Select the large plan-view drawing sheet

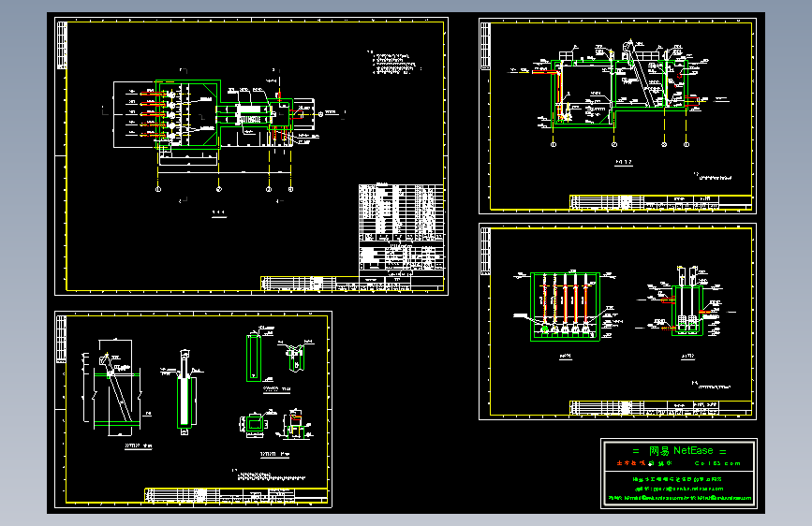[251, 156]
